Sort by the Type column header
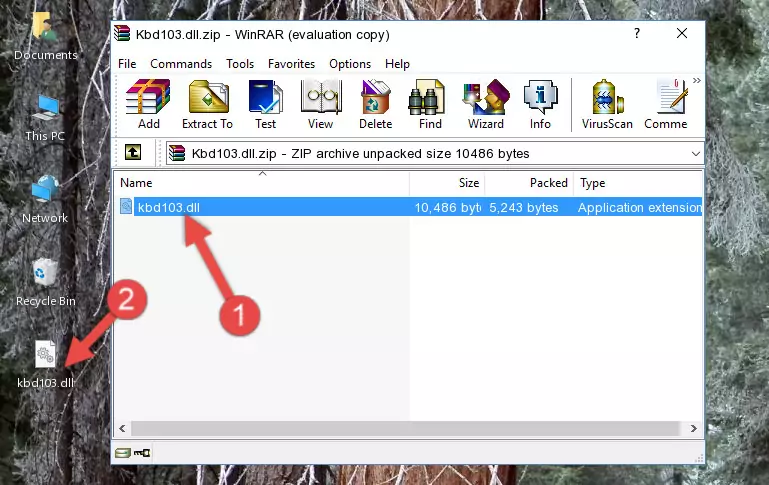The image size is (769, 485). tap(638, 183)
